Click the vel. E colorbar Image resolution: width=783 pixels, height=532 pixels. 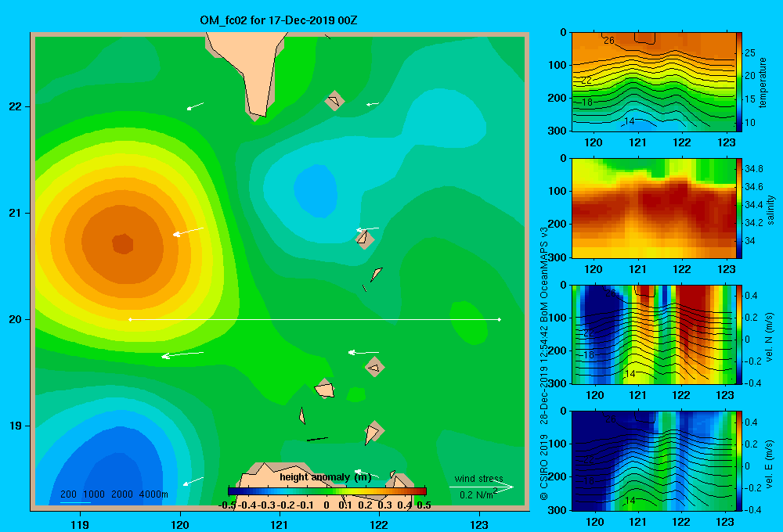click(739, 461)
